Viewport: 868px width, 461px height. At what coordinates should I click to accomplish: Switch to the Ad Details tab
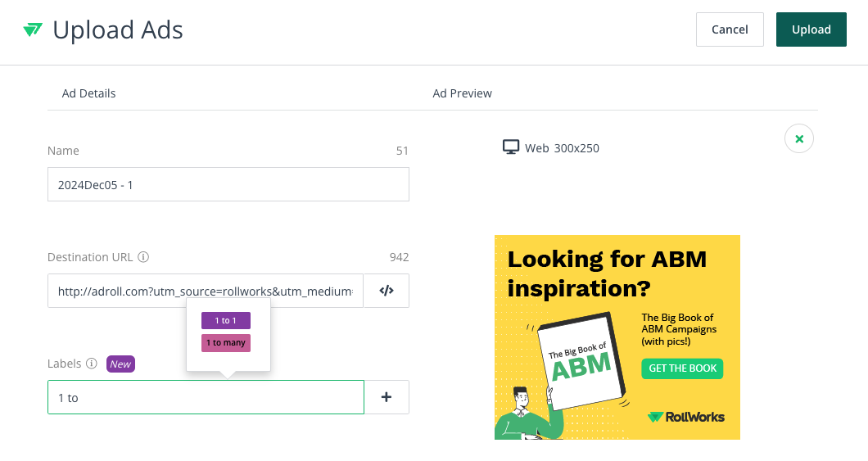click(x=88, y=93)
